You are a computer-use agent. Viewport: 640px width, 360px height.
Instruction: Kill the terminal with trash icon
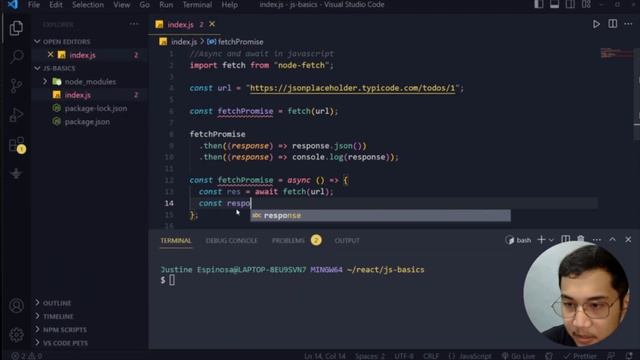tap(581, 239)
